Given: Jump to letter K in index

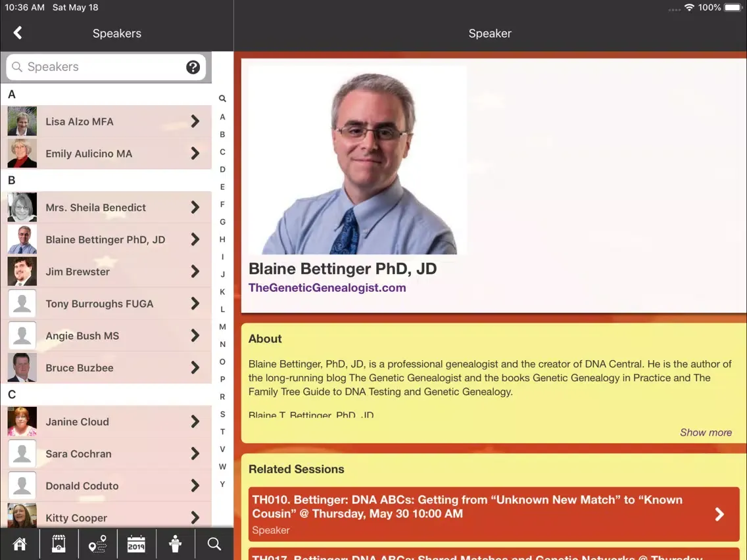Looking at the screenshot, I should tap(222, 292).
